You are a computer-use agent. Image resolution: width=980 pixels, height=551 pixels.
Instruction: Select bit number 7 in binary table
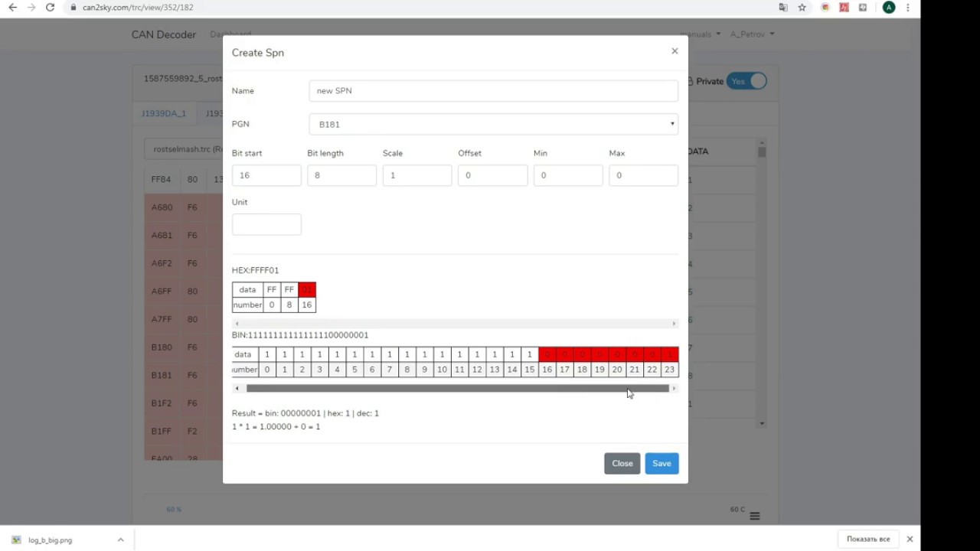coord(389,354)
